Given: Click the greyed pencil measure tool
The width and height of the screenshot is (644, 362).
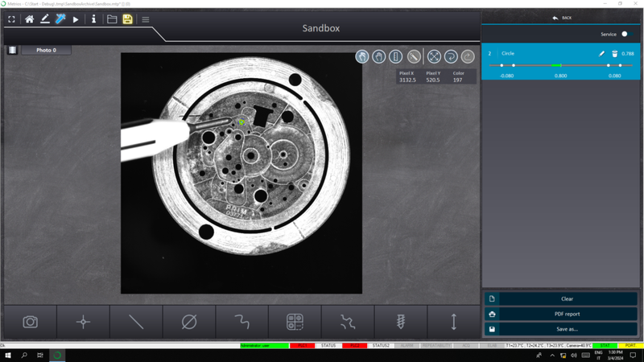Looking at the screenshot, I should point(414,56).
